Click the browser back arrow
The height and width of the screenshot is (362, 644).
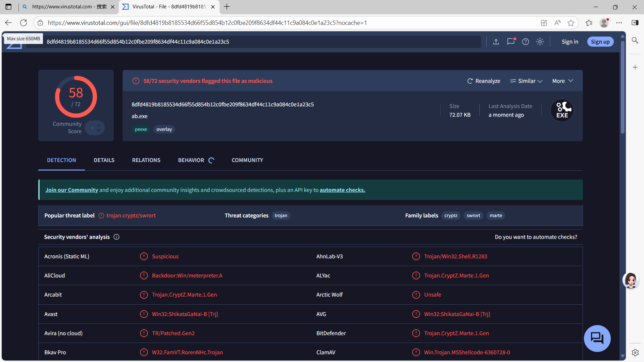click(x=8, y=23)
